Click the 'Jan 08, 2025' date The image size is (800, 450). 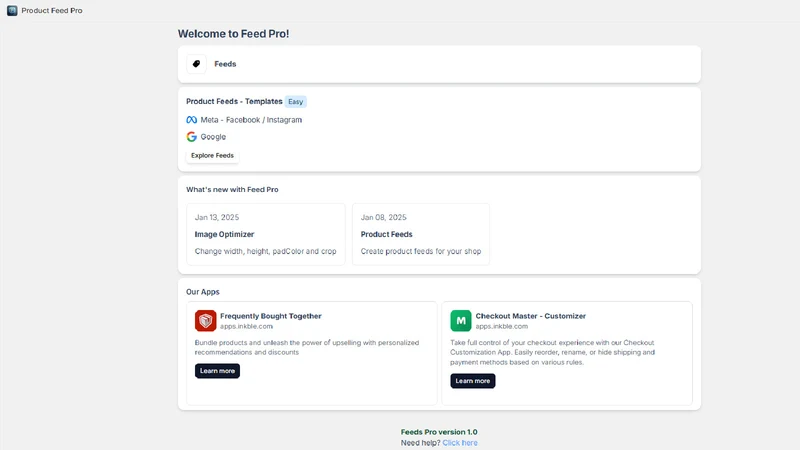[x=384, y=217]
